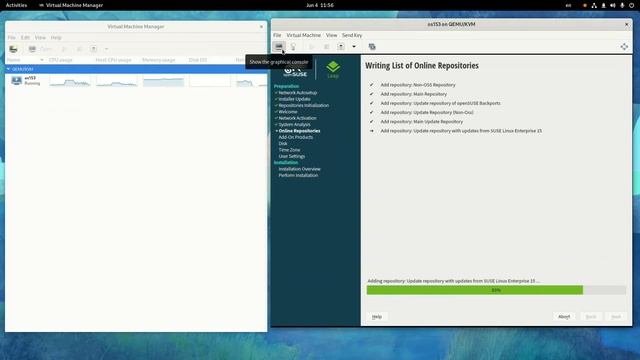Select Online Repositories step in sidebar
This screenshot has height=360, width=640.
pos(299,131)
